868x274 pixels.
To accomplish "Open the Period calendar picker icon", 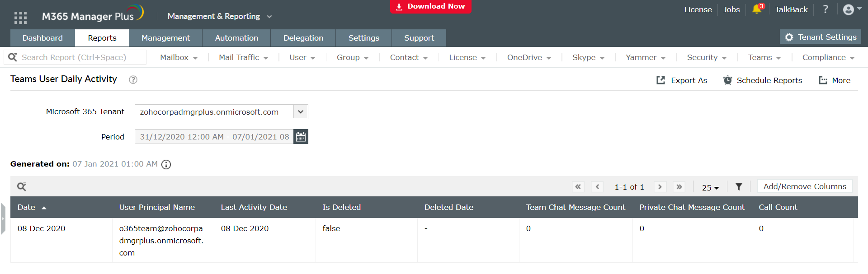I will [301, 137].
